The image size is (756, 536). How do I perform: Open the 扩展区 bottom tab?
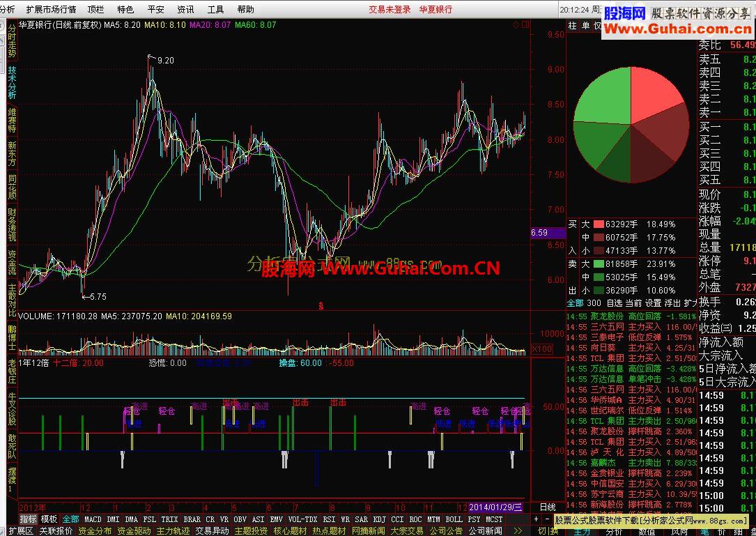point(21,530)
